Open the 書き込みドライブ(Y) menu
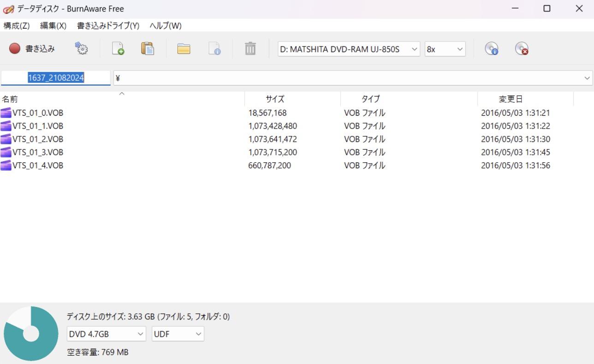 tap(108, 25)
